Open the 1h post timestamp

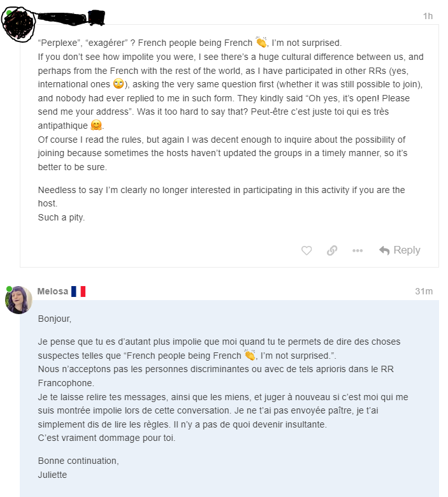click(x=428, y=16)
